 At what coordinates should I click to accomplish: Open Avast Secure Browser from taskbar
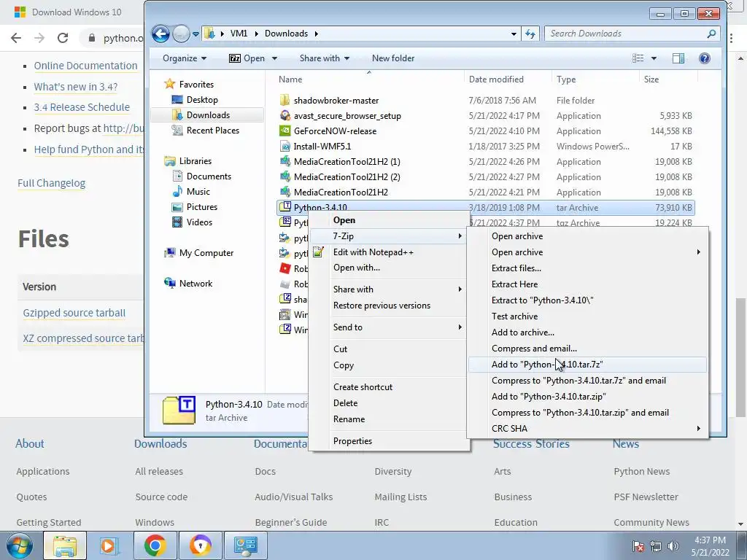point(200,545)
